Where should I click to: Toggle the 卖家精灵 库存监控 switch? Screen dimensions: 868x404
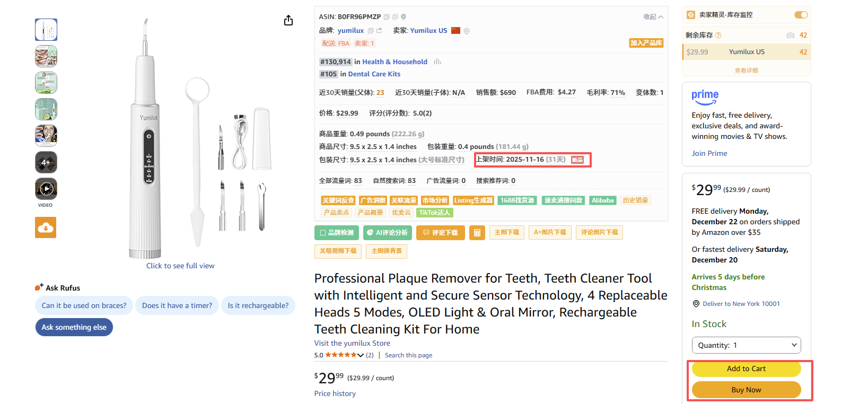pos(801,15)
